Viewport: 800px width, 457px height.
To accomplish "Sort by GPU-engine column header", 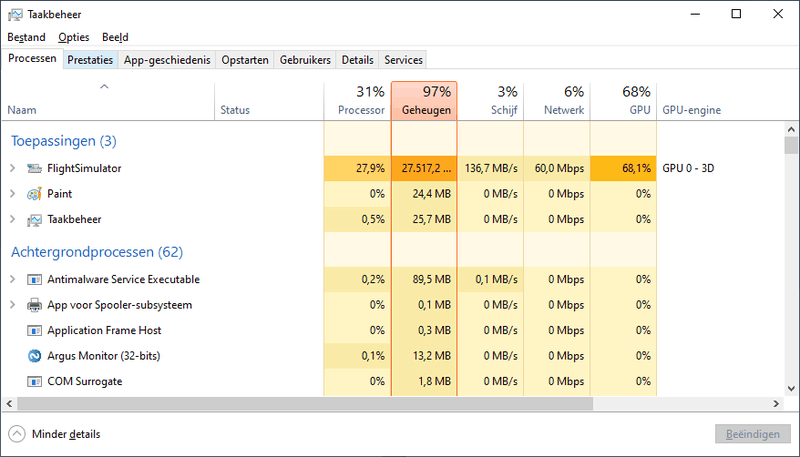I will coord(691,110).
